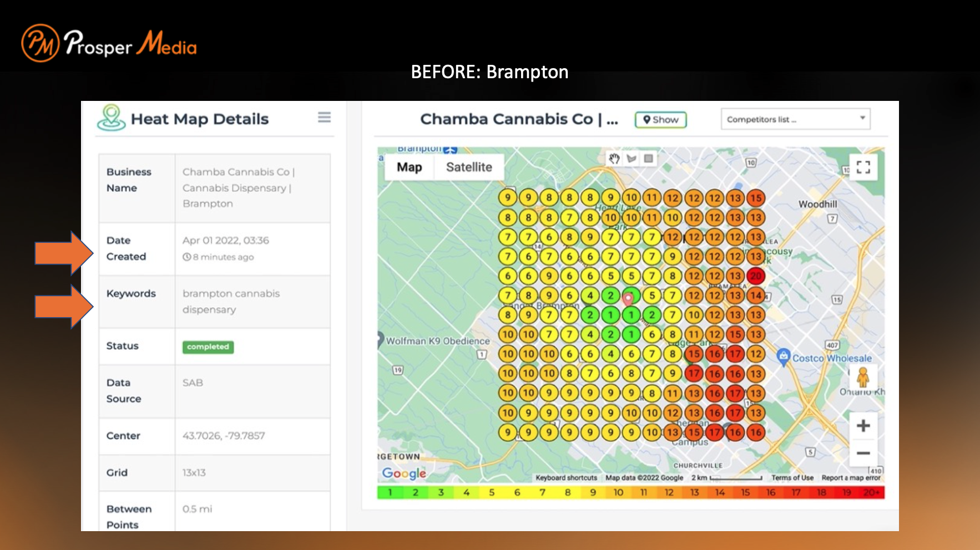Click the red grid point ranked 20
Image resolution: width=980 pixels, height=550 pixels.
[x=756, y=276]
